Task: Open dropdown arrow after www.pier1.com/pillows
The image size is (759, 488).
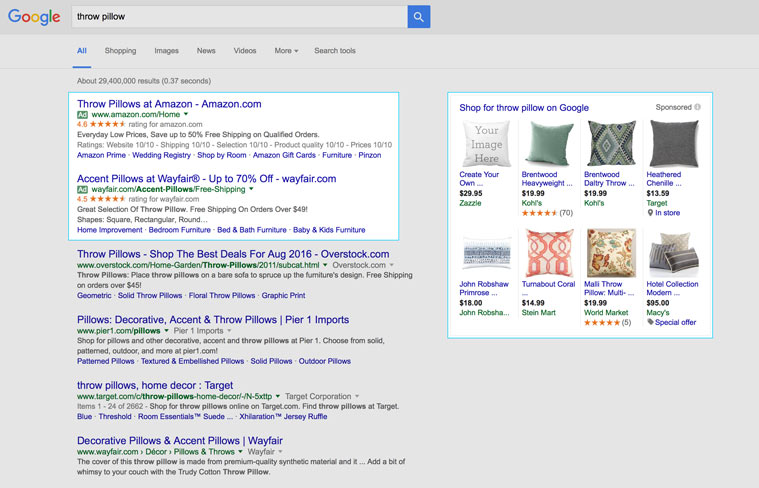Action: 167,331
